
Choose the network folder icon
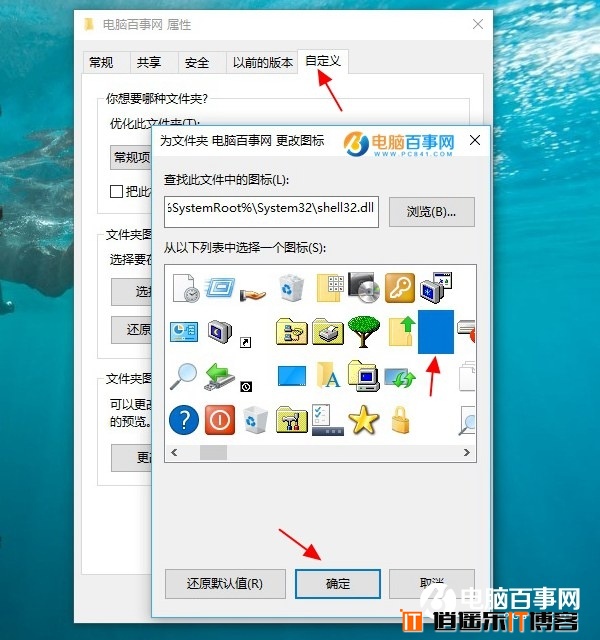291,332
